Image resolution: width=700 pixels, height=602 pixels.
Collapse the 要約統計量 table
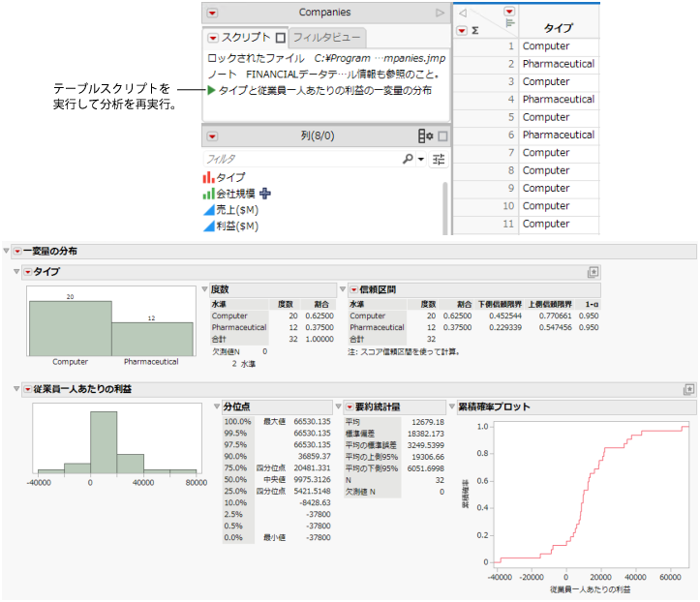pos(339,406)
